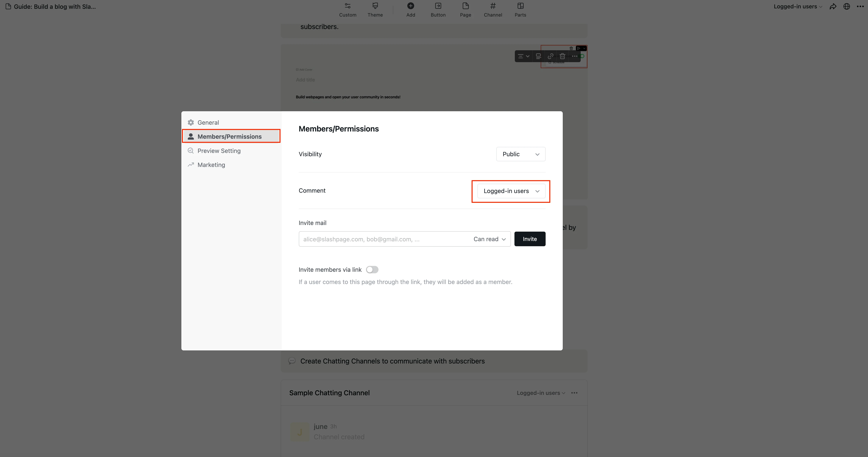Open the Comment Logged-in users dropdown

pyautogui.click(x=511, y=191)
